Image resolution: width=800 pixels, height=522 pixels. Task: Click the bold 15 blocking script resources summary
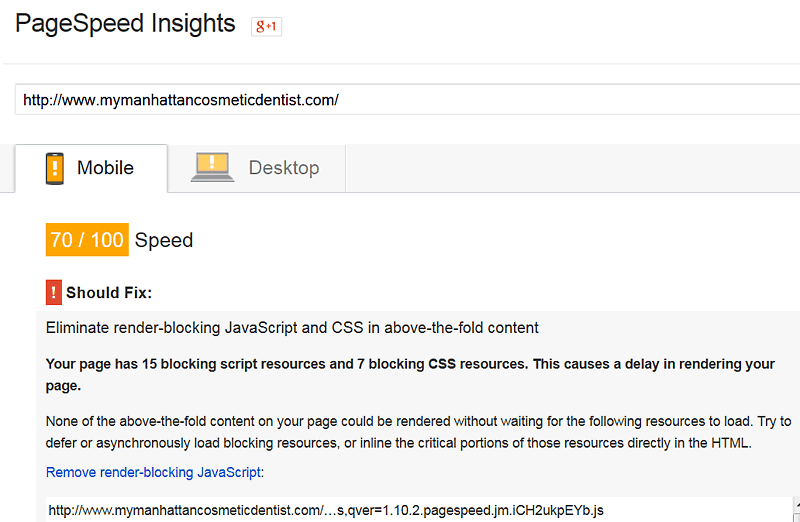pyautogui.click(x=410, y=375)
